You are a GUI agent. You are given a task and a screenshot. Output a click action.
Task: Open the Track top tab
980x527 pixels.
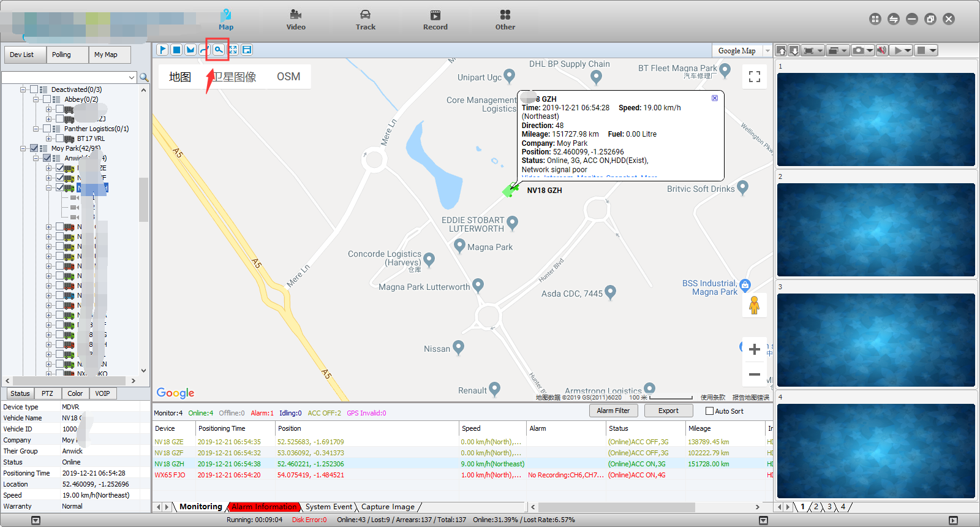(366, 20)
